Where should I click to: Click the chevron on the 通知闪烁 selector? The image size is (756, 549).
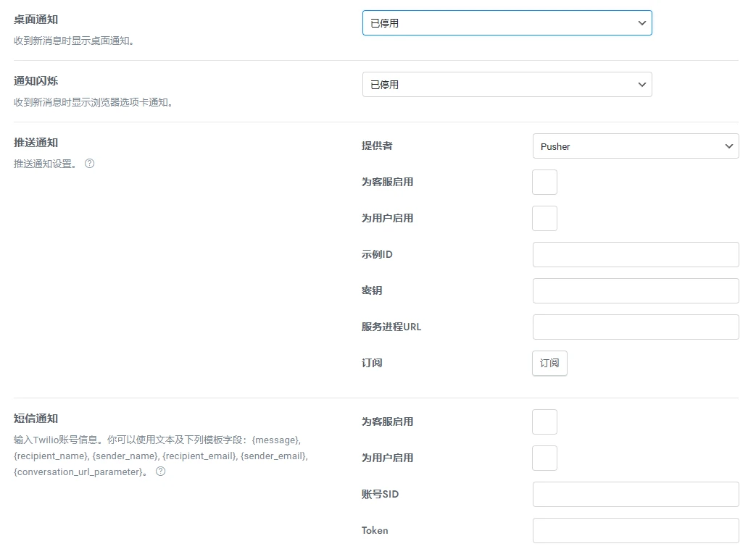tap(641, 84)
